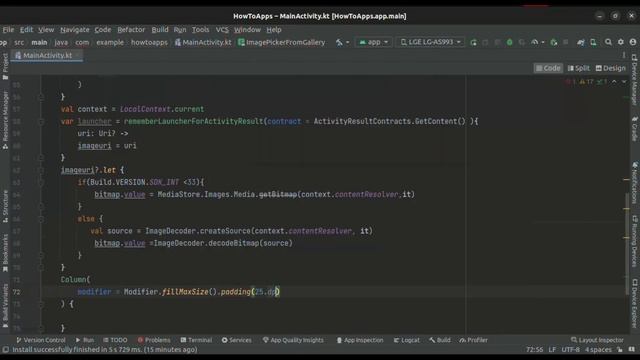The width and height of the screenshot is (640, 360).
Task: Click the howtoapps breadcrumb folder
Action: [149, 42]
